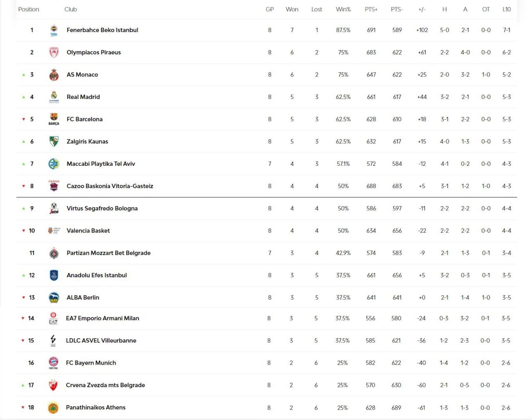
Task: Click the FC Barcelona Barça logo
Action: (54, 119)
